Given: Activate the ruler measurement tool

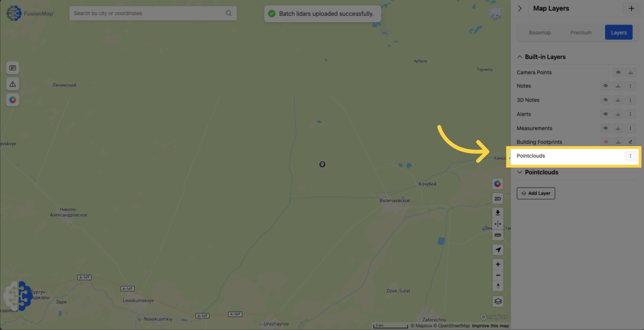Looking at the screenshot, I should click(497, 235).
